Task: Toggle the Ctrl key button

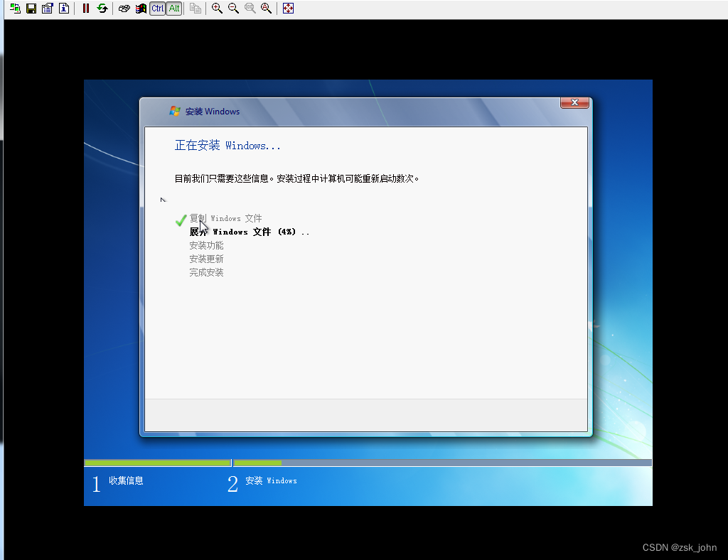Action: click(x=157, y=9)
